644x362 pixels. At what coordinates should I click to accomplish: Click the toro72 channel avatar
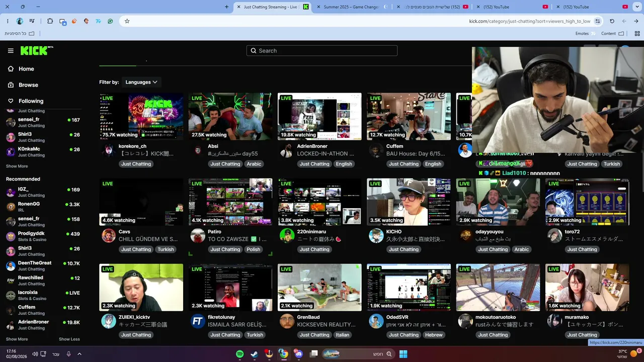click(x=554, y=235)
